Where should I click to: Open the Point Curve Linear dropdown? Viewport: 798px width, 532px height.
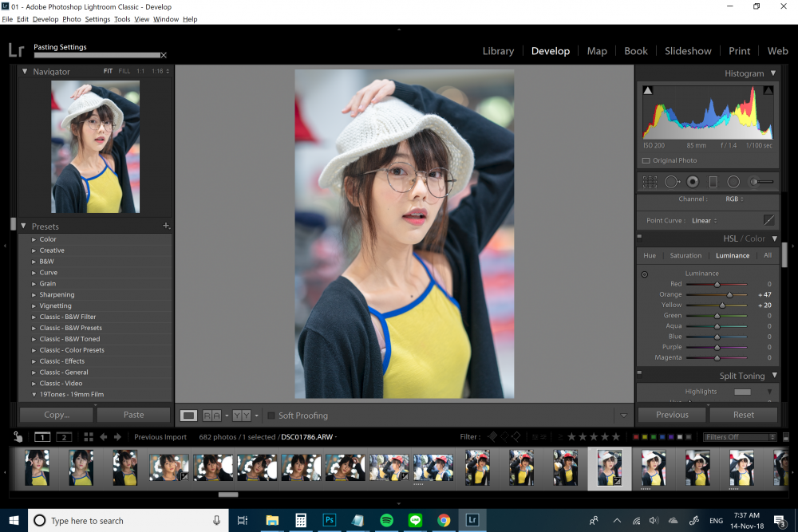click(705, 221)
